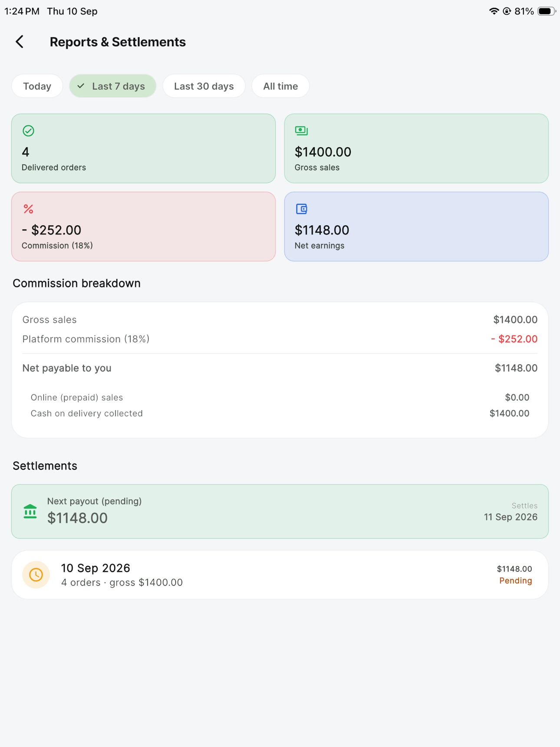
Task: Click the Net payable to you label
Action: 67,368
